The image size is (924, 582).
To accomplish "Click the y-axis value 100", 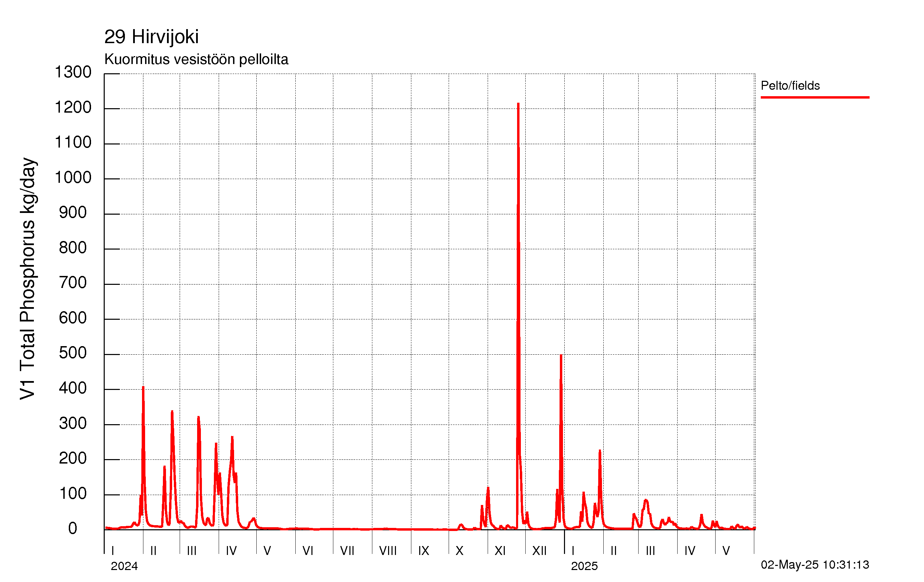I will tap(73, 494).
